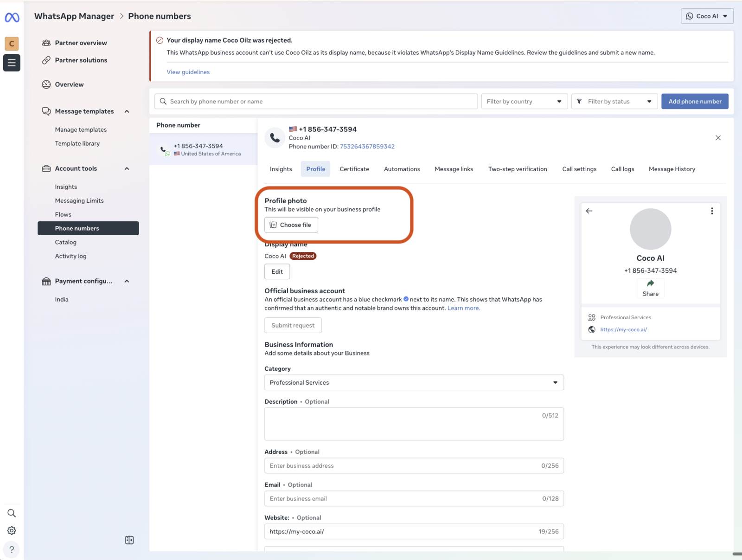Click the three-dot menu in preview
Image resolution: width=742 pixels, height=560 pixels.
712,211
